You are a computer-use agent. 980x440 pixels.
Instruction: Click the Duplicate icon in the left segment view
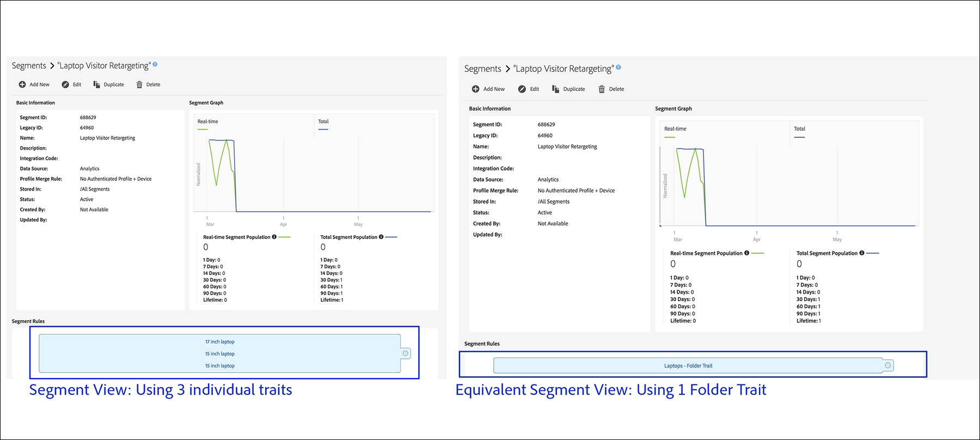pos(96,84)
